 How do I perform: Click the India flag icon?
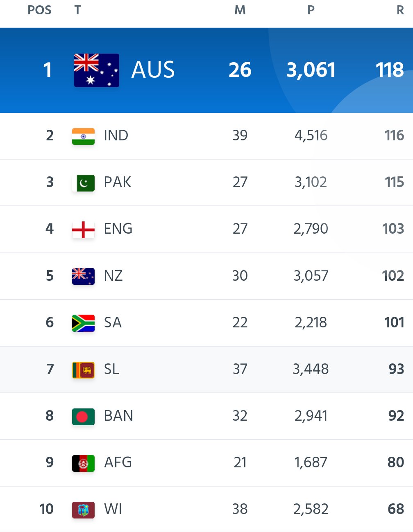pos(83,136)
